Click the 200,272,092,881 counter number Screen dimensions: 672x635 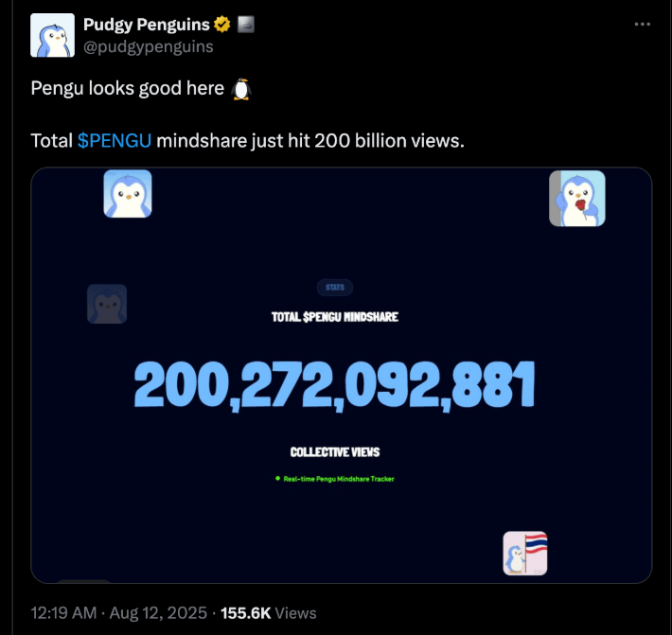pos(335,385)
